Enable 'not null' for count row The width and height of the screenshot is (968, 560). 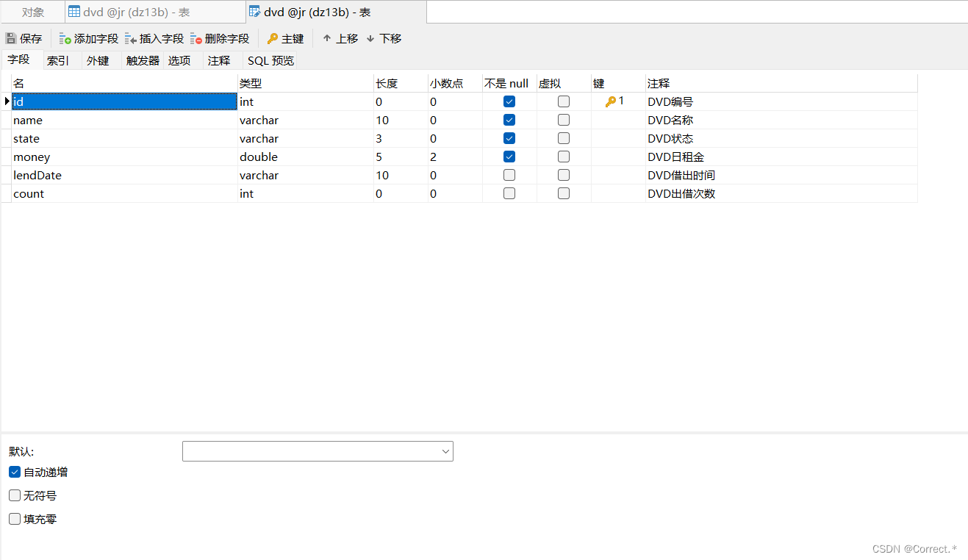pos(509,193)
